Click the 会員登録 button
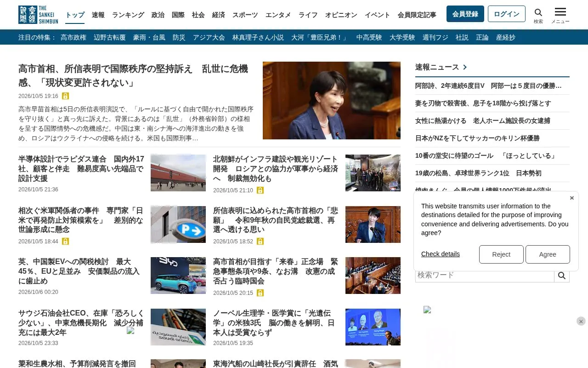 point(465,14)
